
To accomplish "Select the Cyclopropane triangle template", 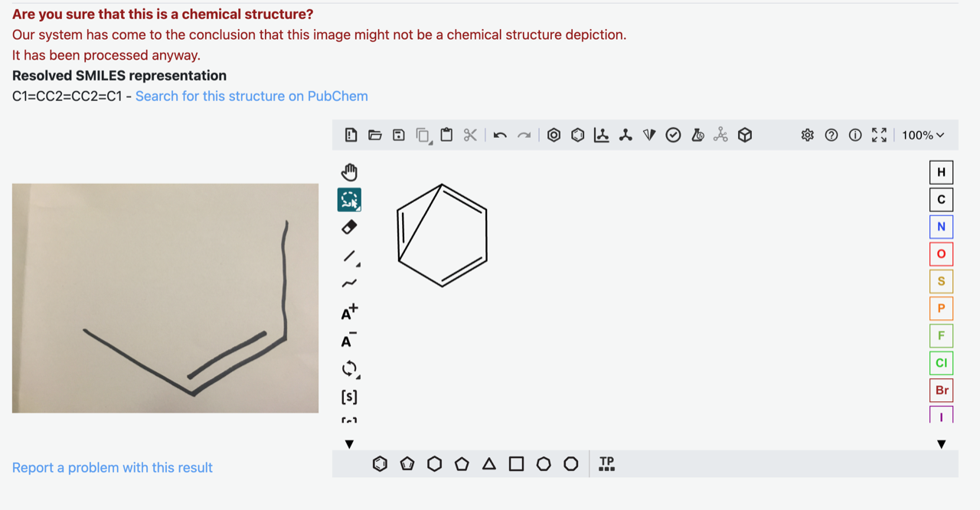I will click(489, 463).
